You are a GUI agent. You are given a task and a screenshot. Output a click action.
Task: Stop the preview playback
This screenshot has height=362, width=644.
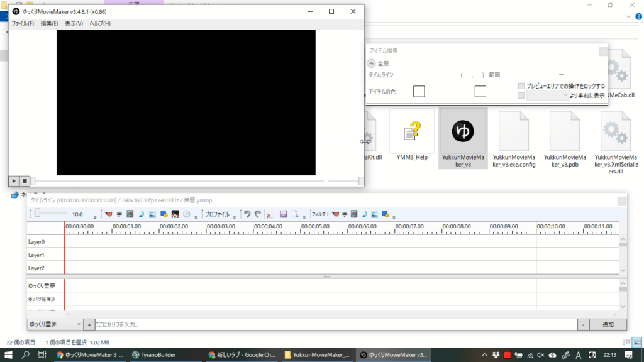[x=25, y=180]
